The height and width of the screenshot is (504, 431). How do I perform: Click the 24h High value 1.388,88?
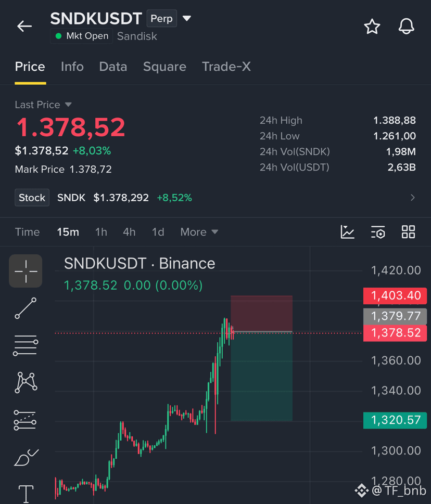pyautogui.click(x=395, y=120)
